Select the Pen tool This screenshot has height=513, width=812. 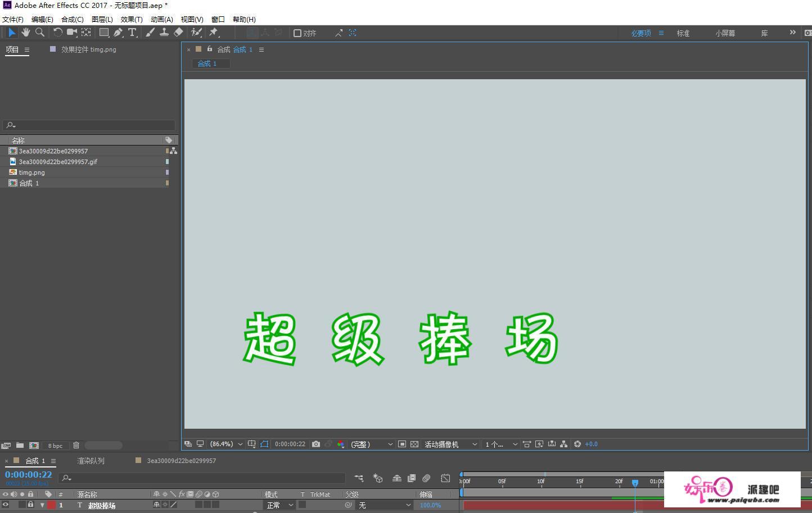pos(118,33)
